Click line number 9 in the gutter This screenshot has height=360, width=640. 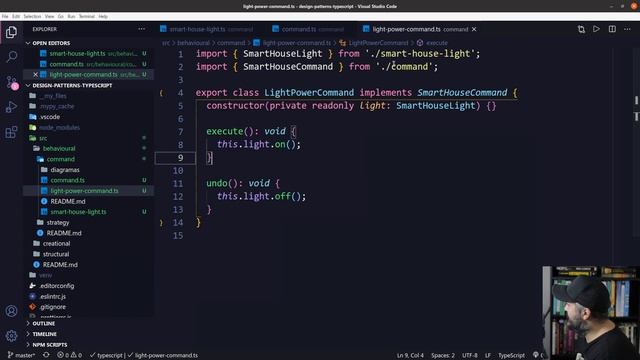pyautogui.click(x=180, y=158)
